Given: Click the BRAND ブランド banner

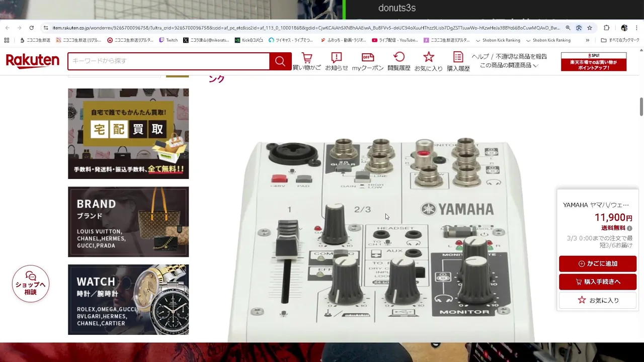Looking at the screenshot, I should tap(128, 222).
